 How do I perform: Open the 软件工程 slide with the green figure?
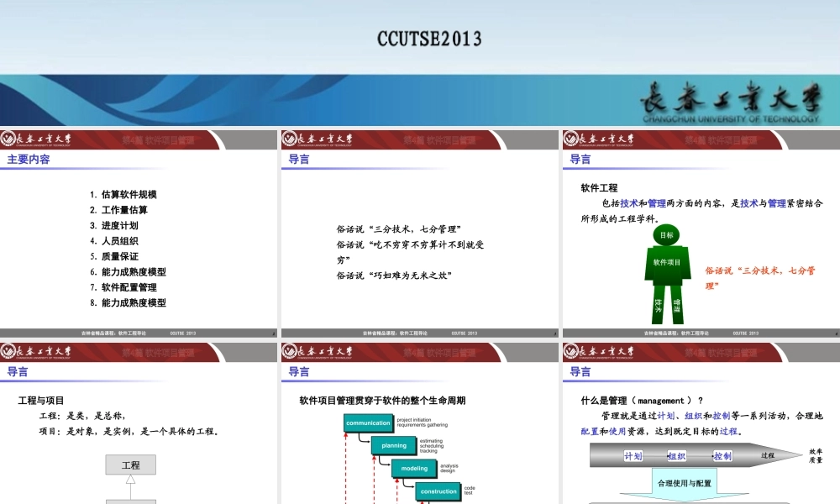701,233
